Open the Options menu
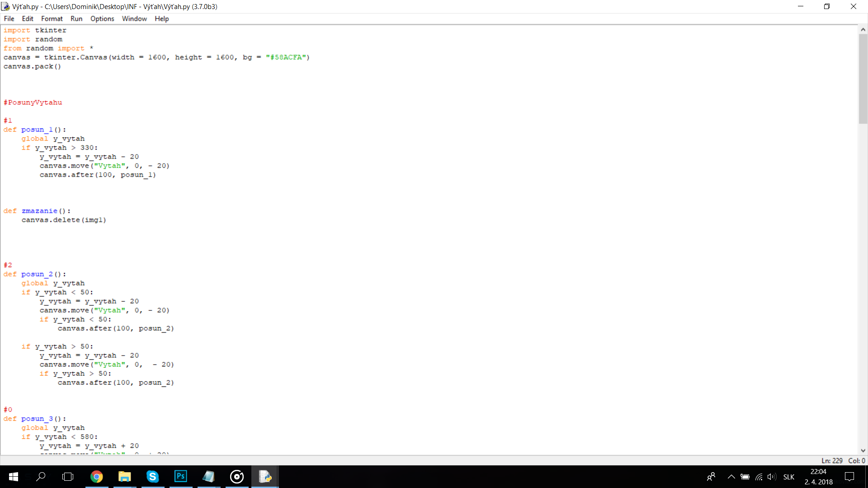The image size is (868, 488). click(x=102, y=19)
